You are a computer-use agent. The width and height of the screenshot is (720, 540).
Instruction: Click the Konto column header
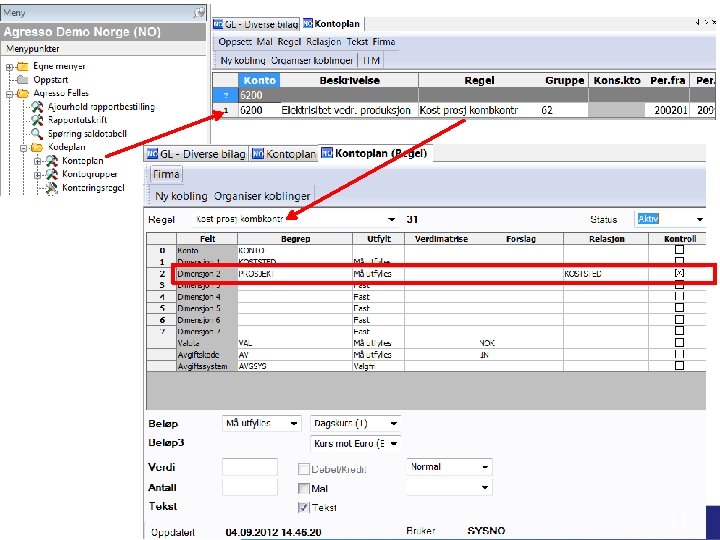[259, 80]
